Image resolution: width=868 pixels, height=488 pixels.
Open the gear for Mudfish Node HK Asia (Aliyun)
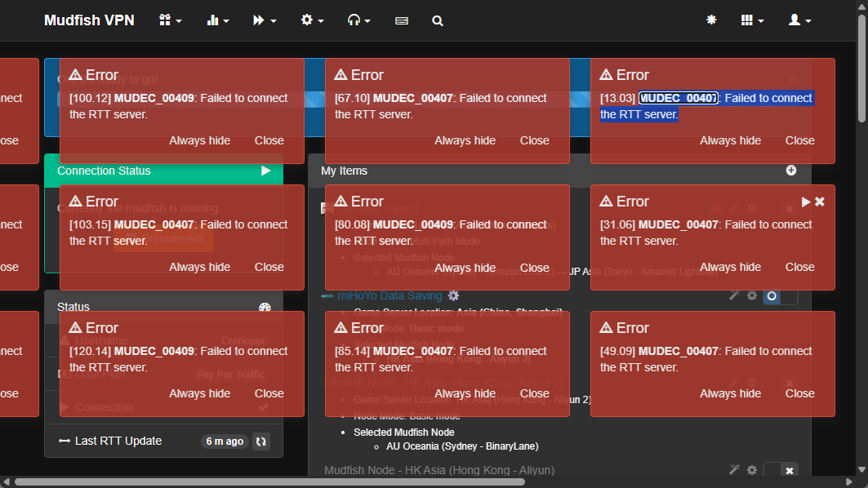(x=752, y=470)
